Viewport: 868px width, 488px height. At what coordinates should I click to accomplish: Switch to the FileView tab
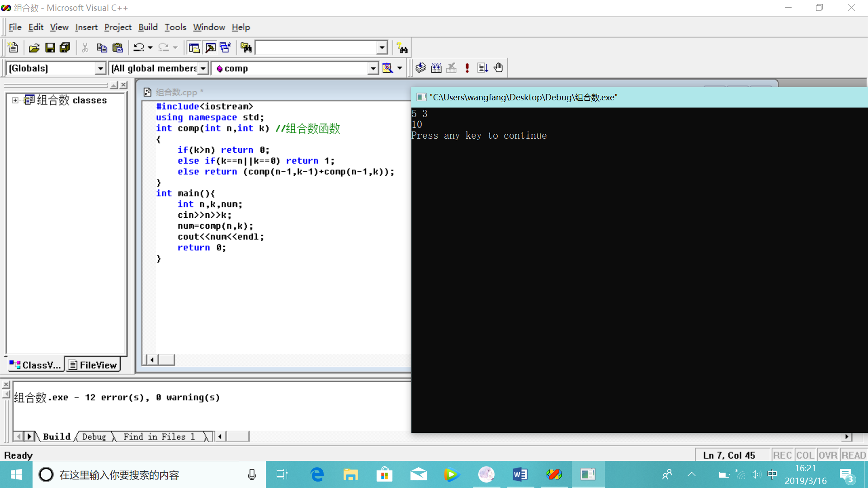[x=94, y=365]
